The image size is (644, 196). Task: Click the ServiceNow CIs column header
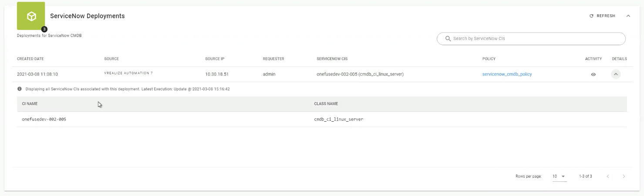[332, 59]
